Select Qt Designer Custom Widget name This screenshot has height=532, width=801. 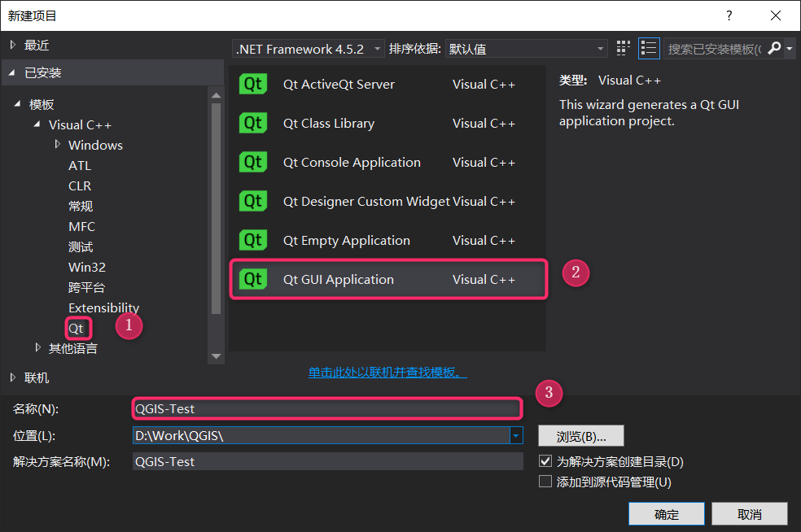click(x=366, y=202)
